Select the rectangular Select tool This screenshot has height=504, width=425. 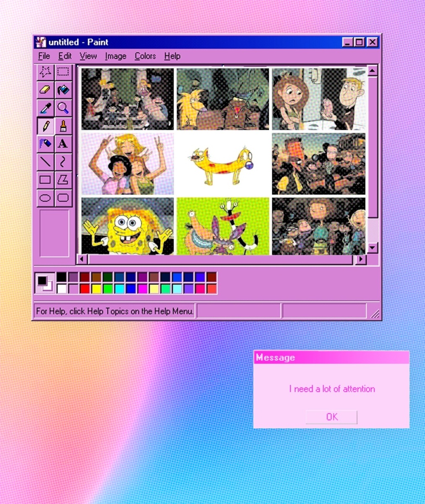point(63,72)
